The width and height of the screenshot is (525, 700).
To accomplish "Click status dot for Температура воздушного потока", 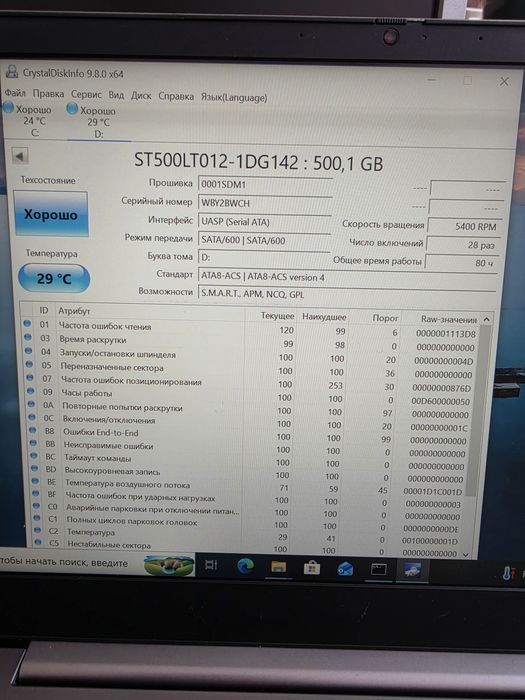I will [x=35, y=481].
